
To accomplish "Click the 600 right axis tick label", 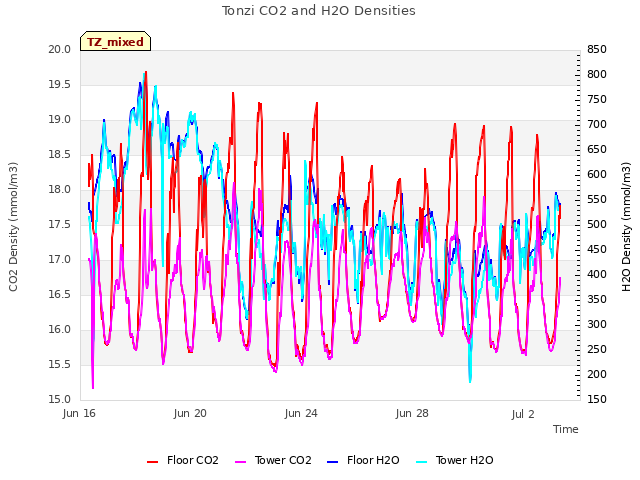I will (x=597, y=174).
